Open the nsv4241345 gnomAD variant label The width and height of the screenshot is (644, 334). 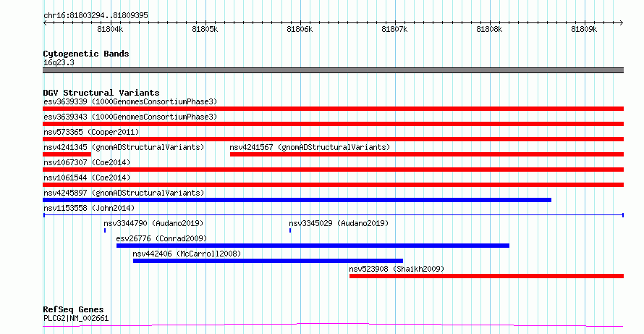point(124,147)
